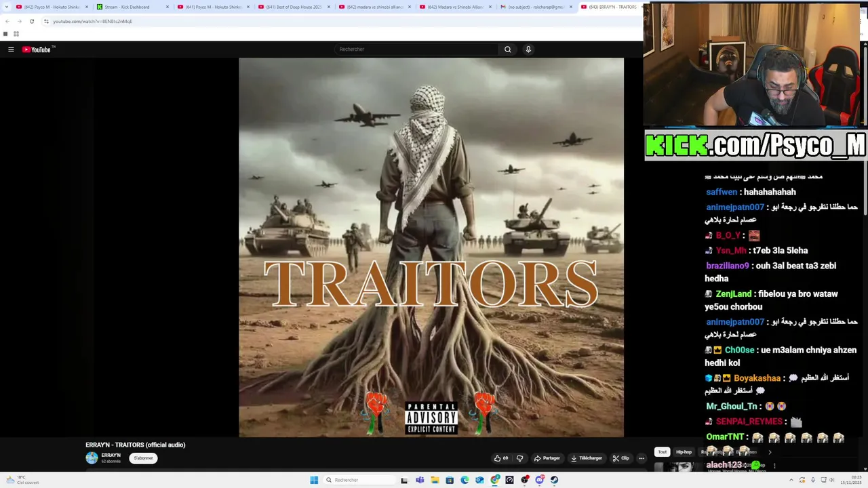Click the youtube.com address bar
The height and width of the screenshot is (488, 868).
(x=339, y=21)
